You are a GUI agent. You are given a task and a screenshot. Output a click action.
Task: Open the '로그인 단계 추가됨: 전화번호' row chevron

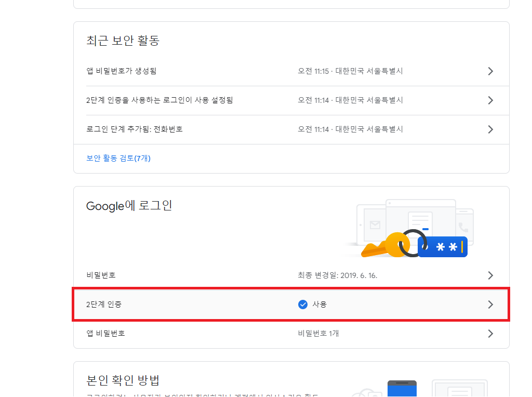tap(490, 129)
